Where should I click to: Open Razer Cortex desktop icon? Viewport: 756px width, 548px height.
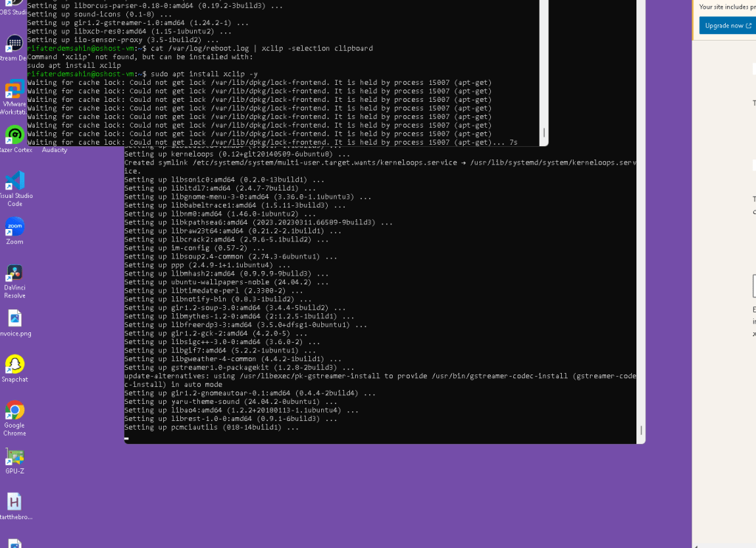[14, 140]
